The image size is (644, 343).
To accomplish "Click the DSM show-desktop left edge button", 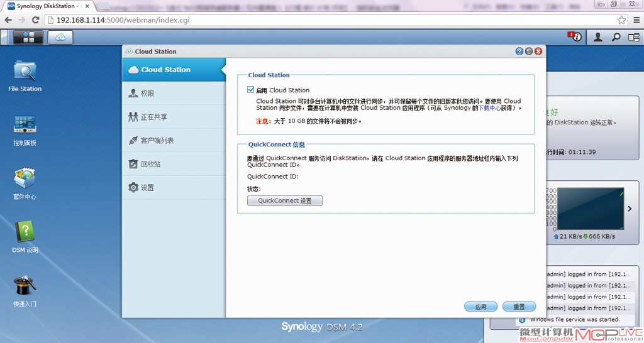I will [4, 37].
